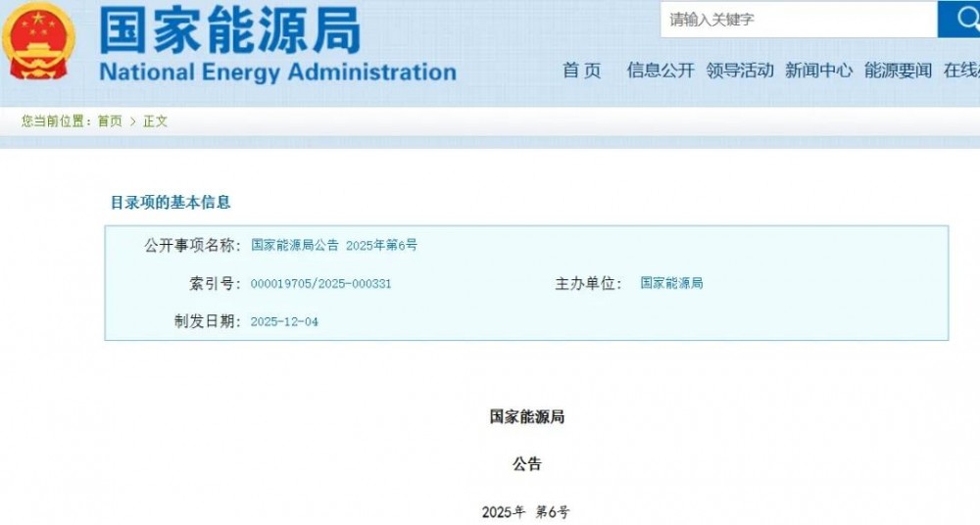
Task: Open the 信息公开 navigation item
Action: pyautogui.click(x=661, y=71)
